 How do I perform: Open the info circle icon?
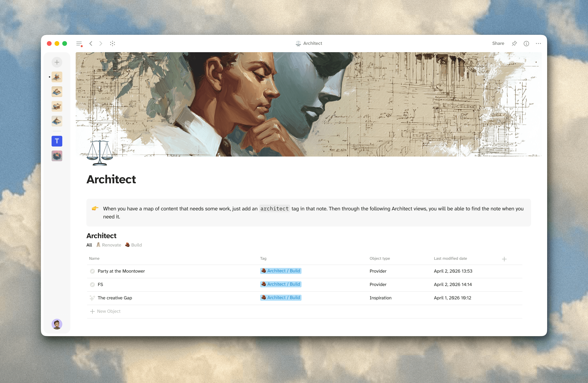pyautogui.click(x=526, y=43)
